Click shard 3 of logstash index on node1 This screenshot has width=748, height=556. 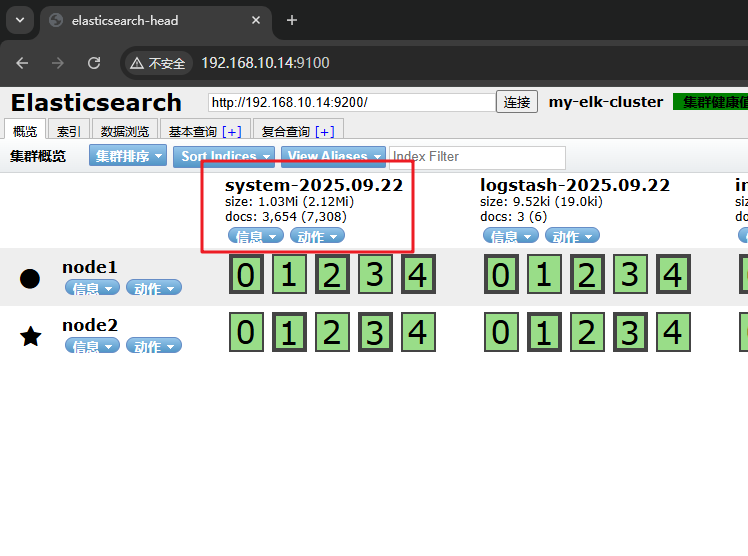(630, 274)
